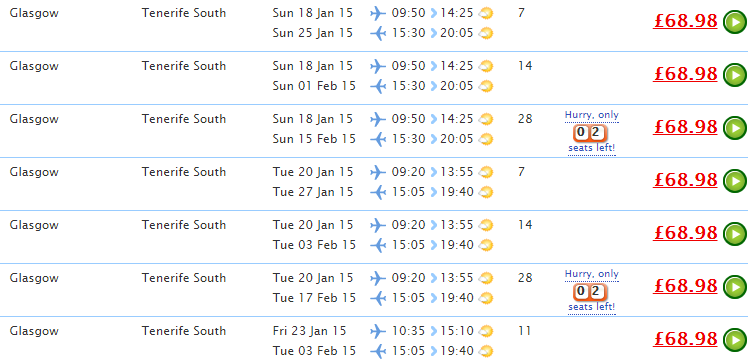This screenshot has width=751, height=364.
Task: Click green arrow for Sun 18 Jan 28-night flight
Action: coord(735,128)
